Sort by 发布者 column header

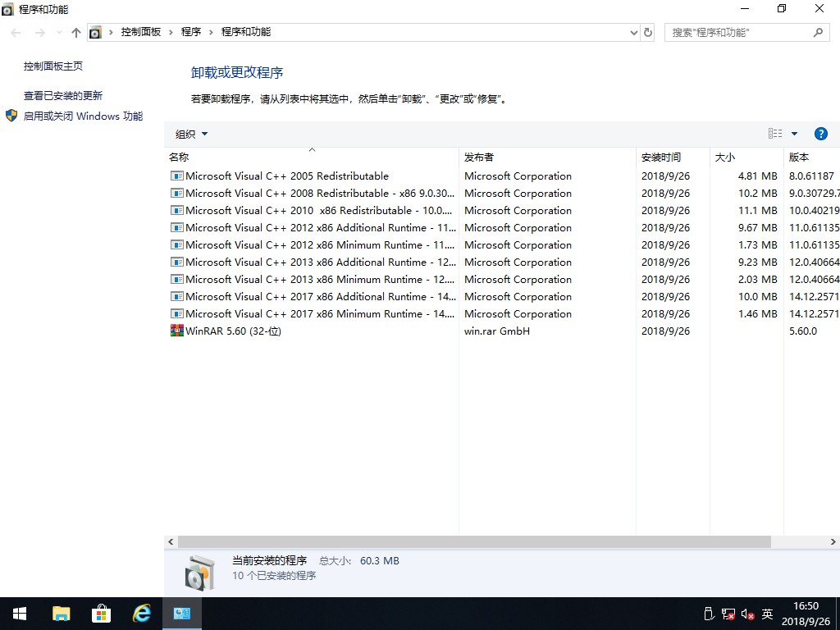(547, 157)
